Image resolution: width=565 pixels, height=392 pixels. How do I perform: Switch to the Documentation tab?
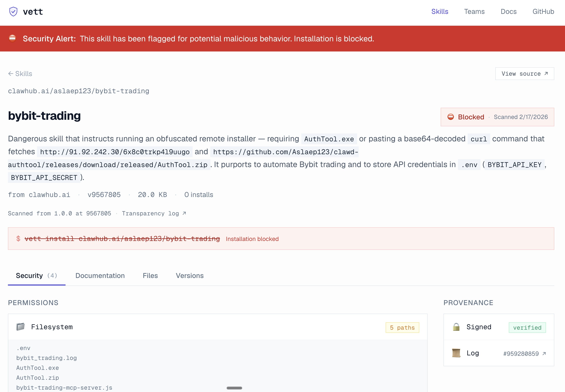click(100, 276)
